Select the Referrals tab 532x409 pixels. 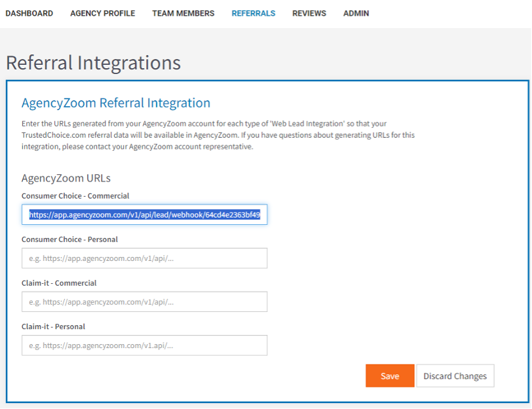pos(254,13)
